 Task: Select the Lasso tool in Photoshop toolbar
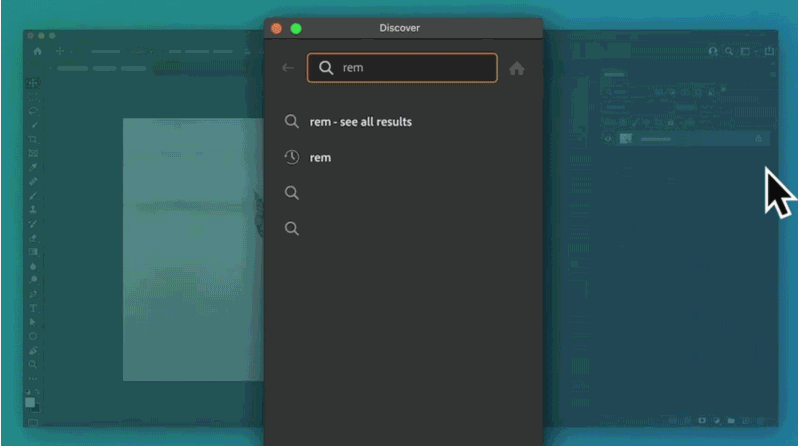(x=33, y=110)
